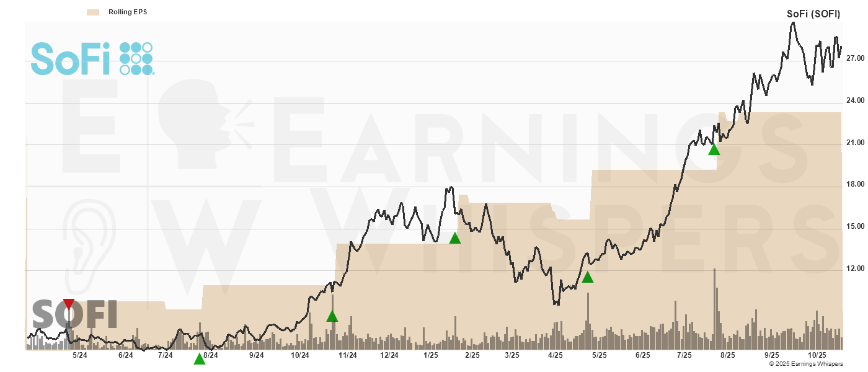This screenshot has height=372, width=868.
Task: Click the Rolling EPS legend label
Action: coord(128,12)
